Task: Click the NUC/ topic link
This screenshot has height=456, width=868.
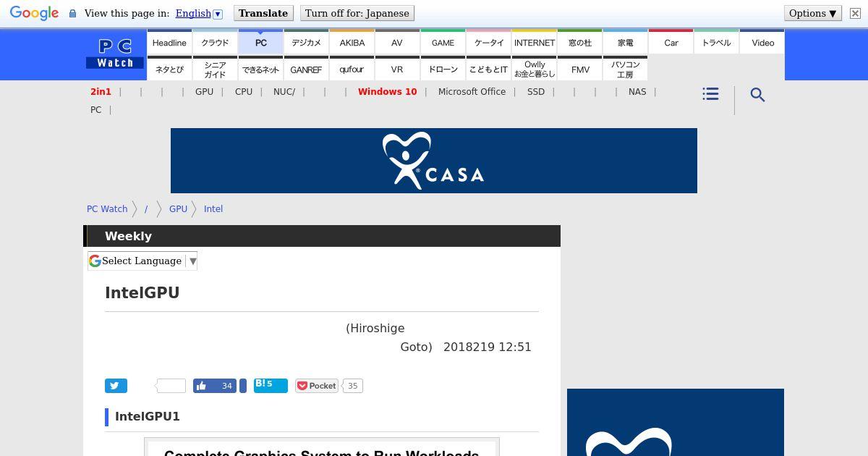Action: [284, 92]
